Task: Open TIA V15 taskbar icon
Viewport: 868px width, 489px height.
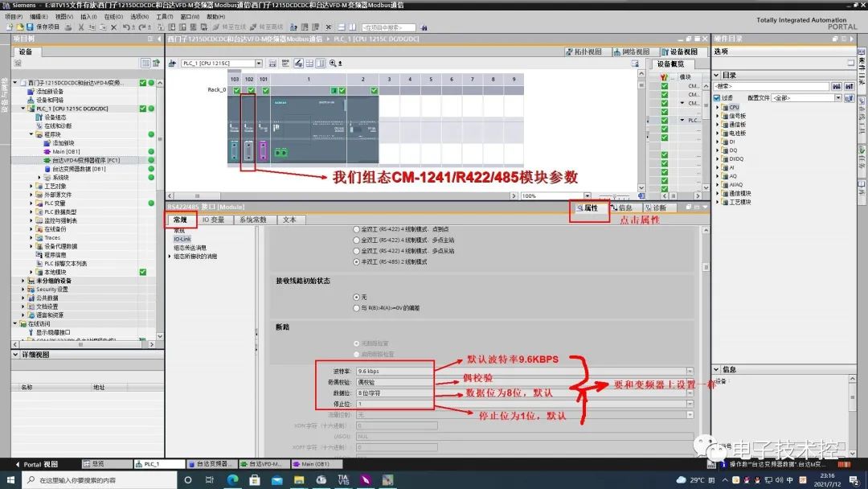Action: (343, 479)
